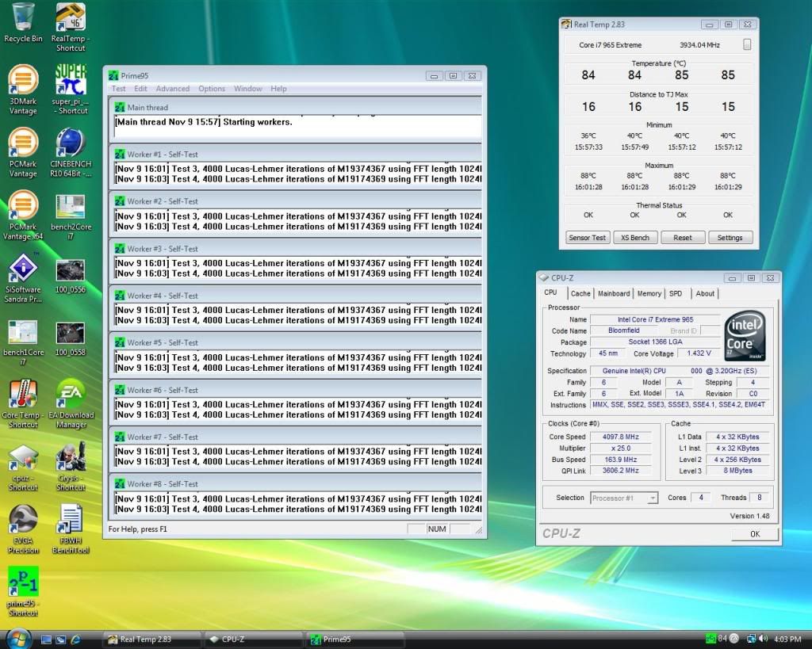Open the 100_0558 image file
This screenshot has height=649, width=812.
[71, 339]
